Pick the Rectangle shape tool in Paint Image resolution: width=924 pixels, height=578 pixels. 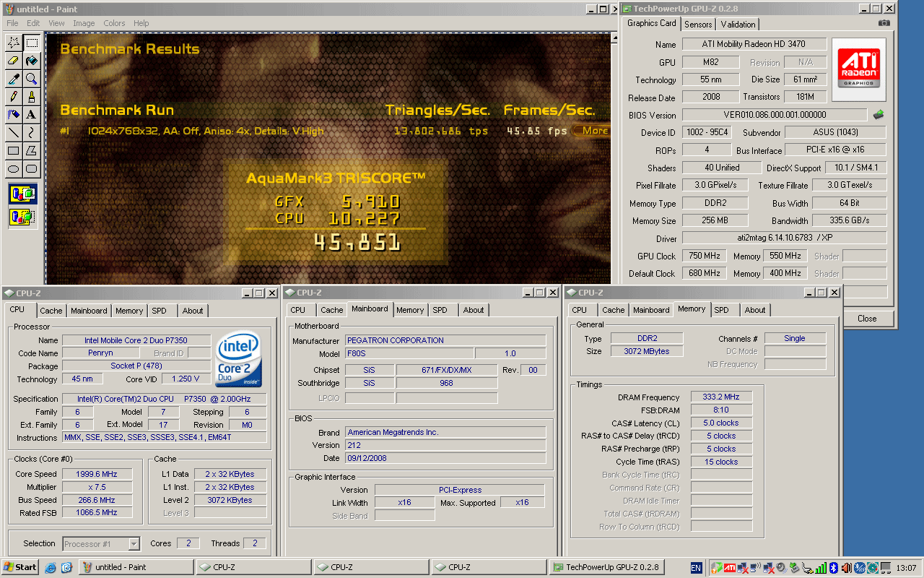point(13,151)
